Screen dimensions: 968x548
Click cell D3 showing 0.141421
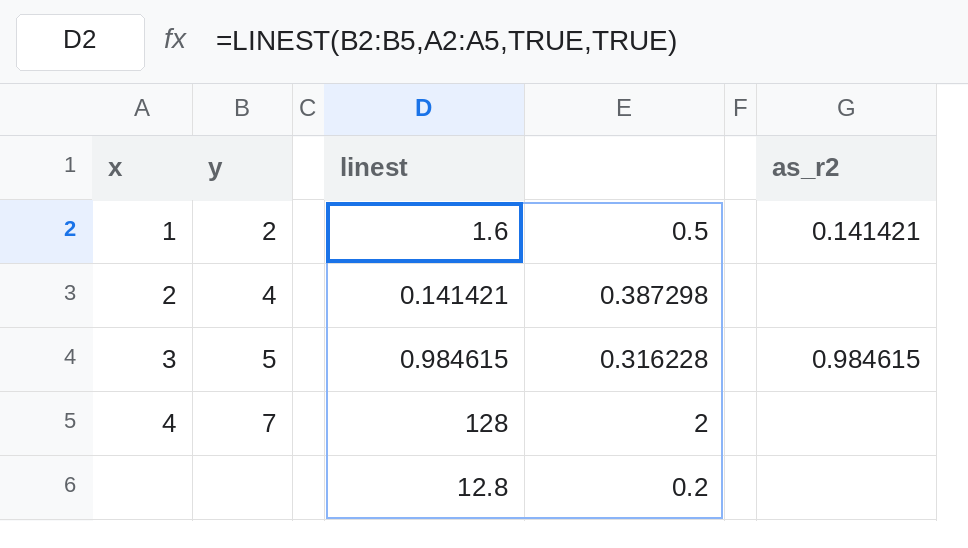[x=424, y=296]
